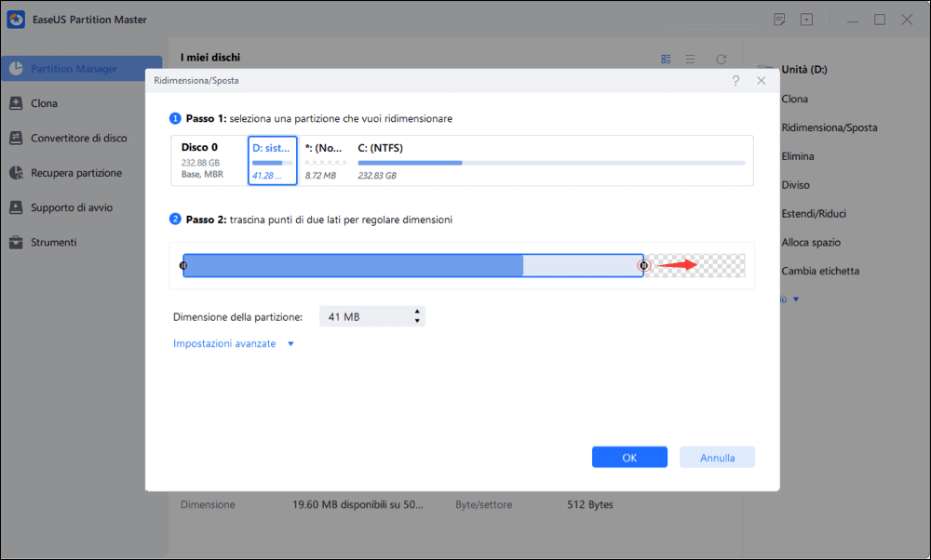
Task: Open the feedback note icon in title bar
Action: tap(779, 20)
